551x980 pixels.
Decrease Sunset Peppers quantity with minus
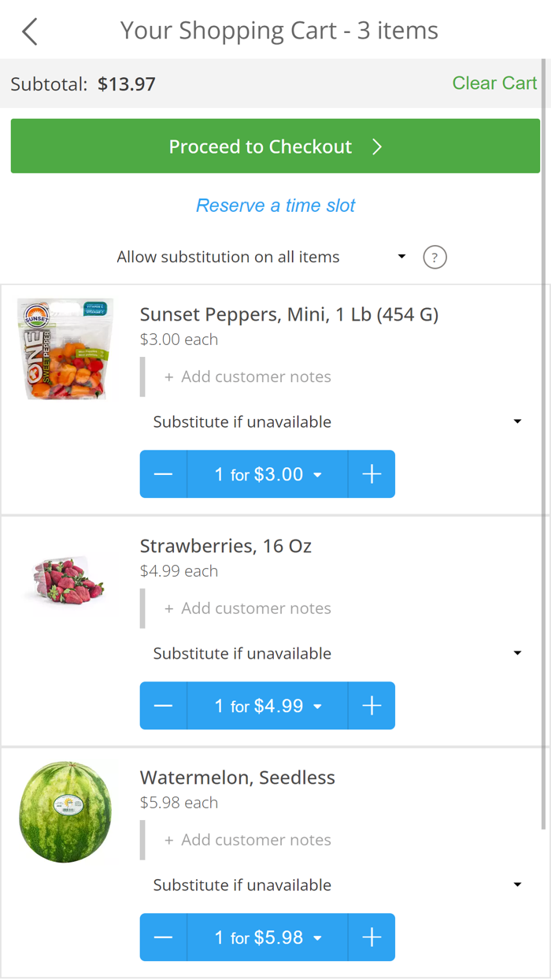pyautogui.click(x=164, y=474)
